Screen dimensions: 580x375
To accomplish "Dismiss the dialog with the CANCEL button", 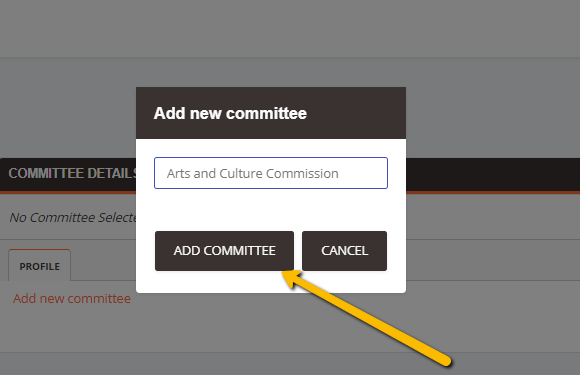I will 344,251.
